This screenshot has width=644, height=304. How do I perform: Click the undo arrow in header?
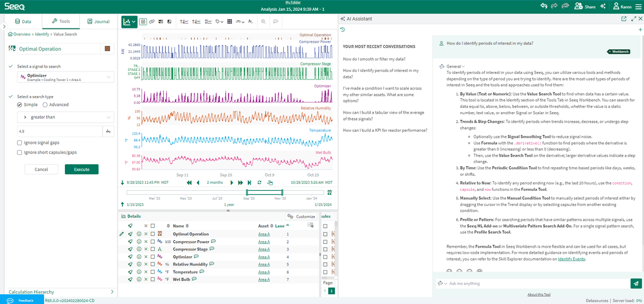tap(544, 6)
